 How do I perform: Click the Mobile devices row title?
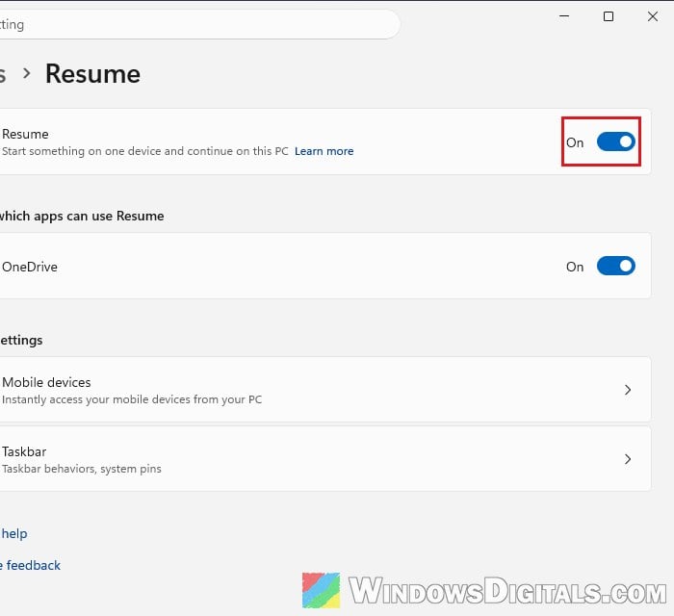pos(46,382)
